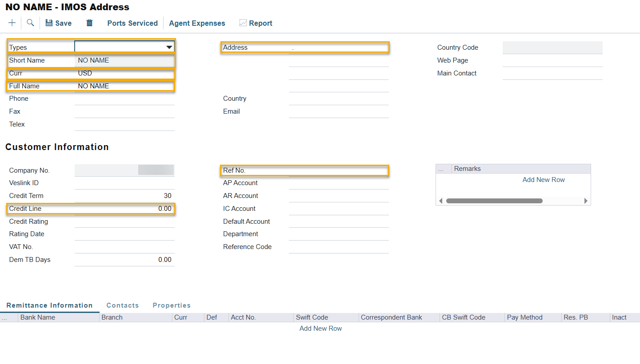The height and width of the screenshot is (364, 640).
Task: Click the magnifier search icon
Action: tap(30, 23)
